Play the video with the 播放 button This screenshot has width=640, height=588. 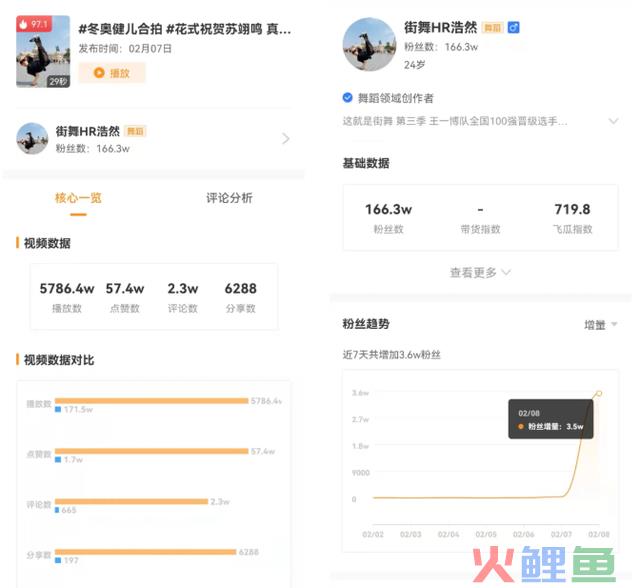(112, 73)
